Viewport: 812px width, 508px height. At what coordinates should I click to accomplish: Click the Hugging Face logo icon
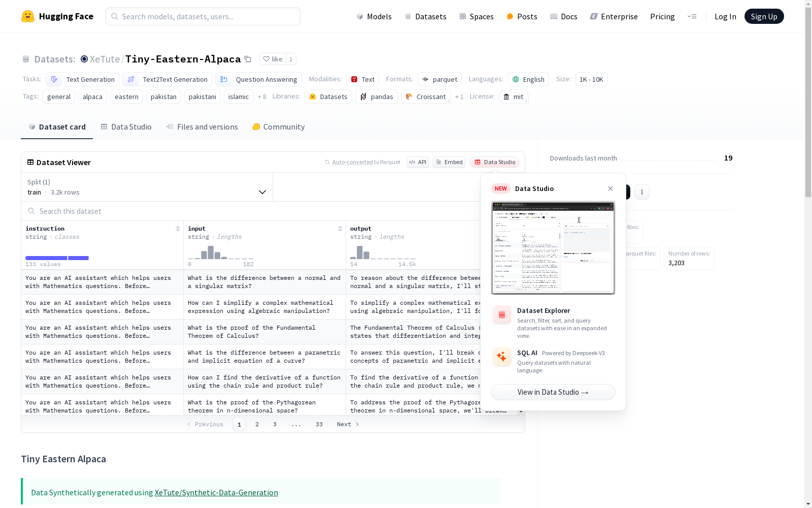pos(28,16)
